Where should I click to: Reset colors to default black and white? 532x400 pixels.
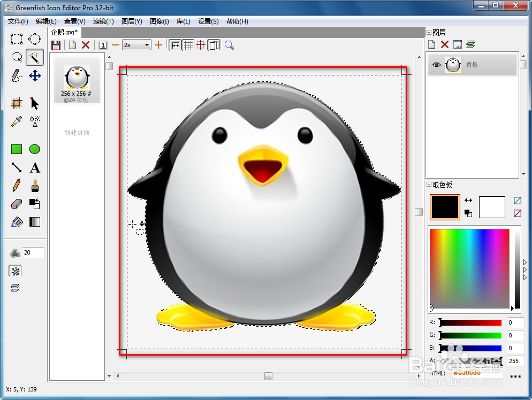[468, 213]
